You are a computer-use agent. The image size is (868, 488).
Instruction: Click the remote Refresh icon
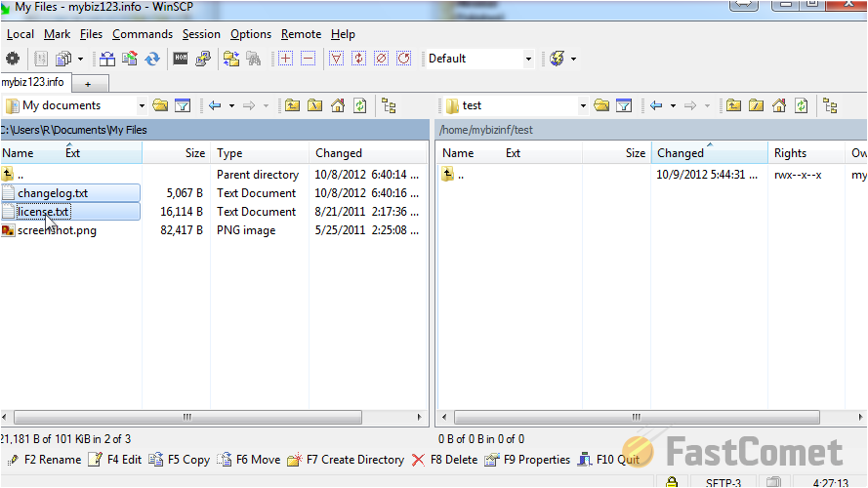(801, 105)
